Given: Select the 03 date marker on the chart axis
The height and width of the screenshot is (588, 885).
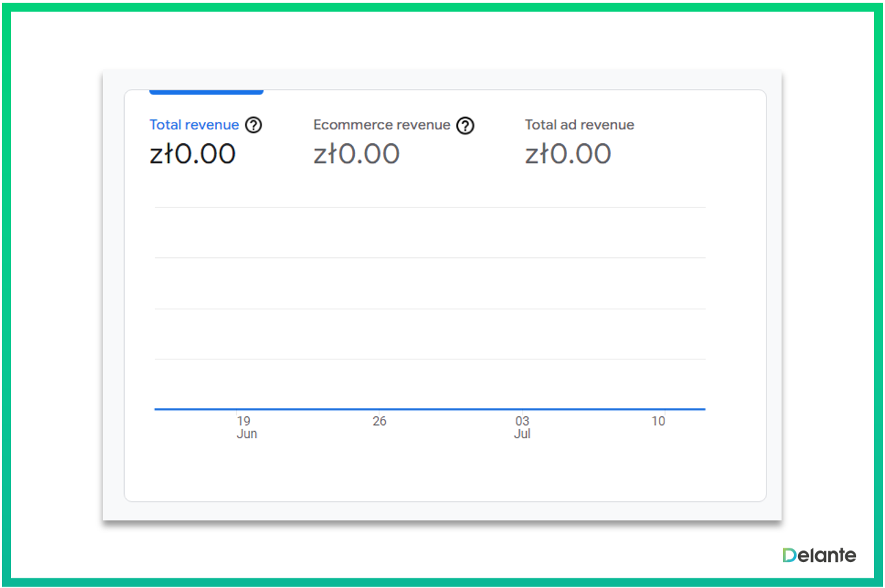Looking at the screenshot, I should pyautogui.click(x=522, y=421).
